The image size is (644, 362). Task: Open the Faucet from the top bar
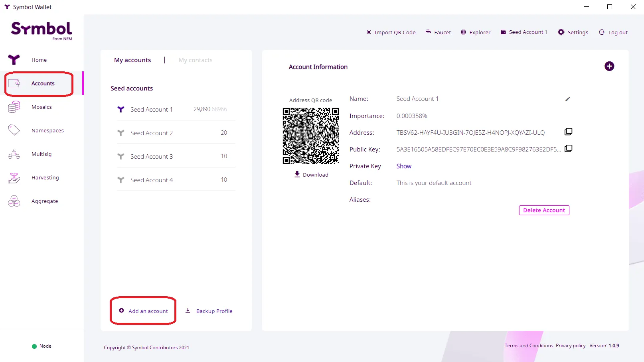pos(438,32)
